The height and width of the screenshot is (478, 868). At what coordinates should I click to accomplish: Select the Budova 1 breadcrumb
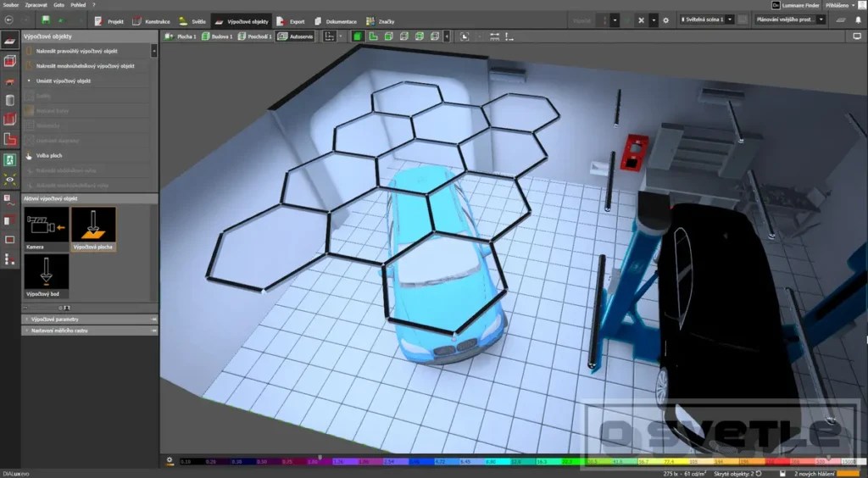coord(216,36)
